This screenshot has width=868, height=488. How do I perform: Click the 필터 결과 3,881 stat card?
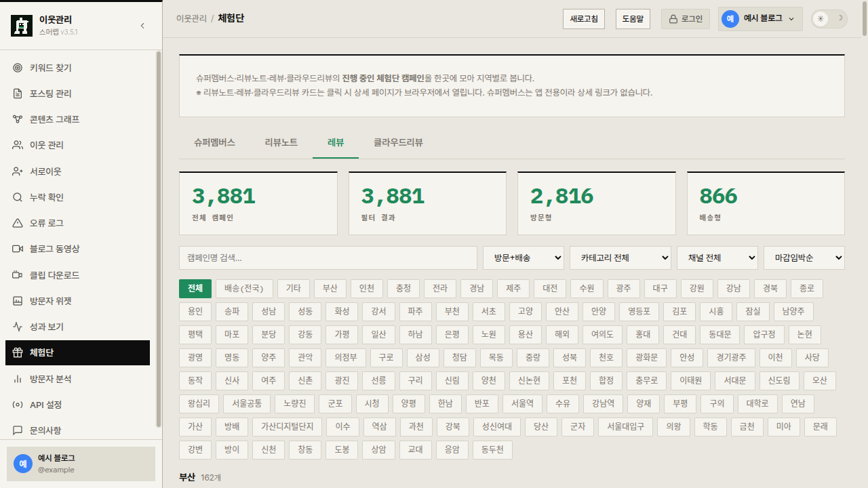click(x=427, y=203)
